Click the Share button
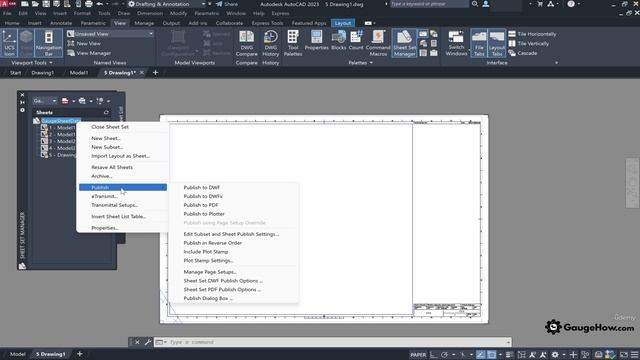This screenshot has width=640, height=360. (227, 4)
